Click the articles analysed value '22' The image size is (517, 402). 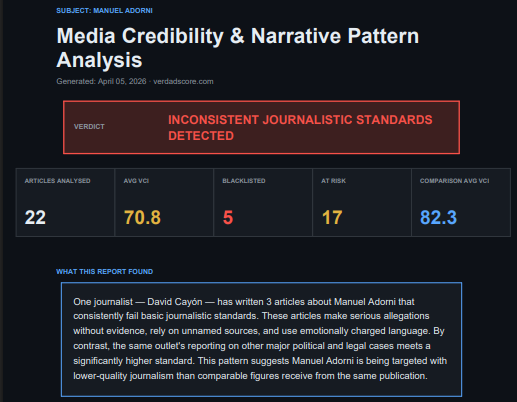click(x=35, y=218)
